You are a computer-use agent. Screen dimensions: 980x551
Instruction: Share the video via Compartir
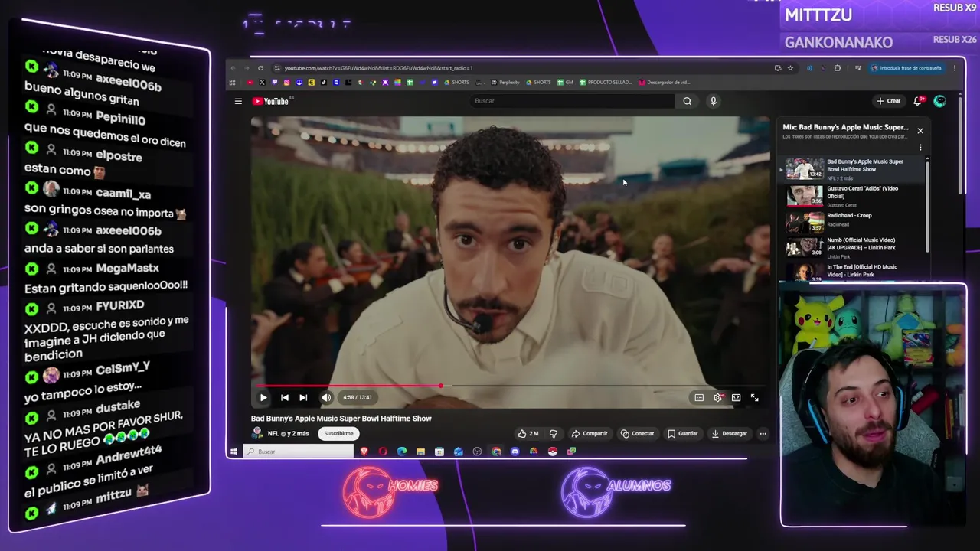590,434
